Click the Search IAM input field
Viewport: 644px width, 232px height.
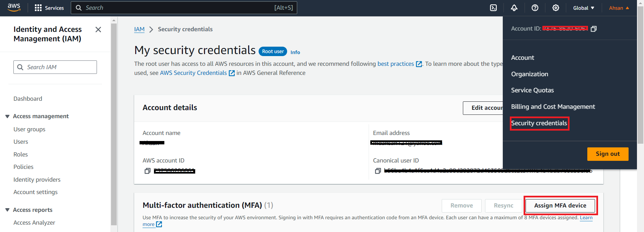point(59,67)
